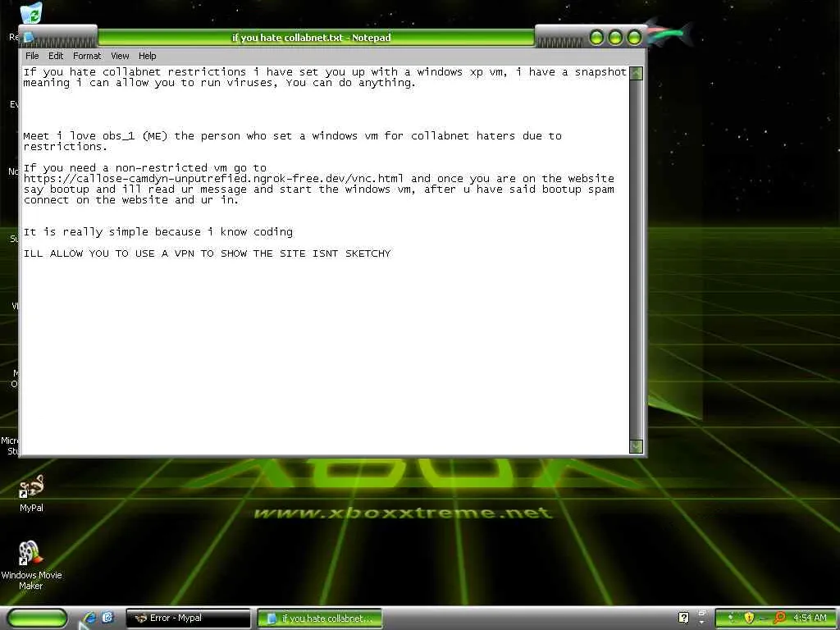This screenshot has height=630, width=840.
Task: Open the File menu in Notepad
Action: click(x=32, y=56)
